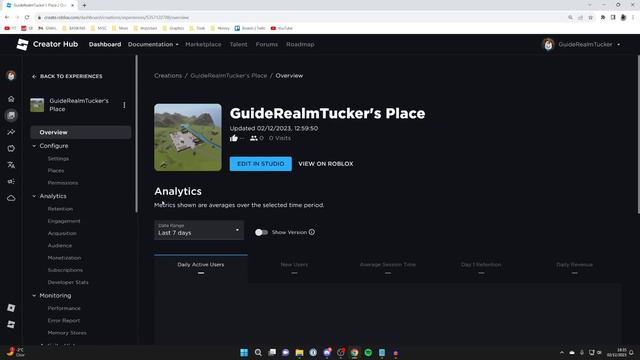Open the Analytics graph icon in left rail
The height and width of the screenshot is (360, 640).
click(x=11, y=132)
